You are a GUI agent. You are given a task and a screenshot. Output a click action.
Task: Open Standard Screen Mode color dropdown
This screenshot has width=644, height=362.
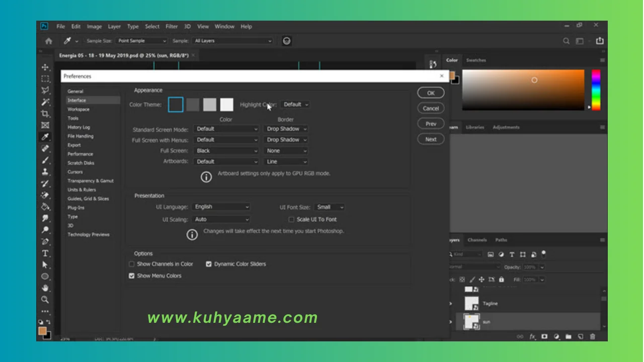coord(226,129)
